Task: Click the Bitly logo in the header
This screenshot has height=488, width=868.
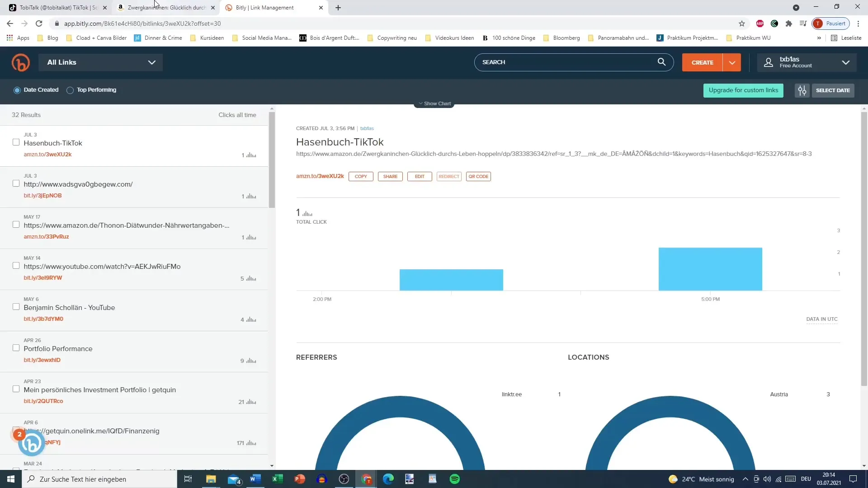Action: (20, 62)
